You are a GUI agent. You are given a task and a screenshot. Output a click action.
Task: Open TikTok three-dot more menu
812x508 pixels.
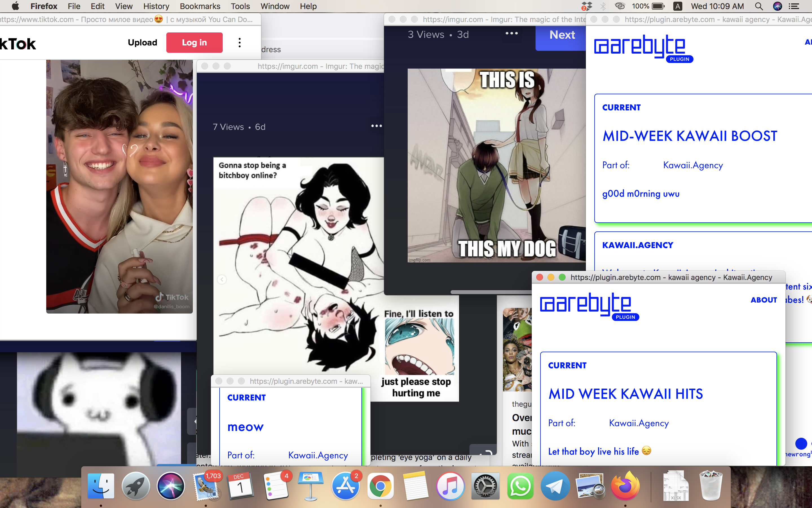click(x=240, y=43)
